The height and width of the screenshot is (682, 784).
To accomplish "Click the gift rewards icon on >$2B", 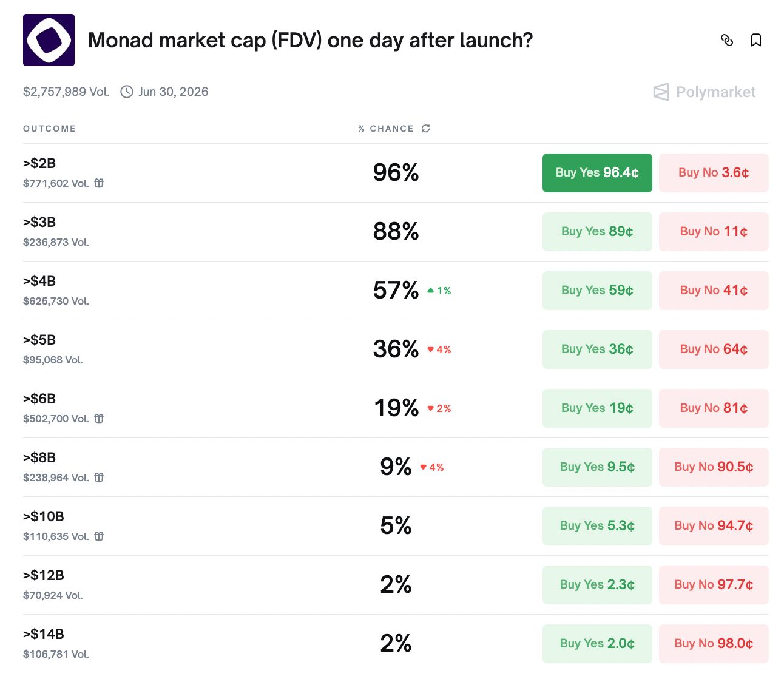I will click(x=99, y=183).
